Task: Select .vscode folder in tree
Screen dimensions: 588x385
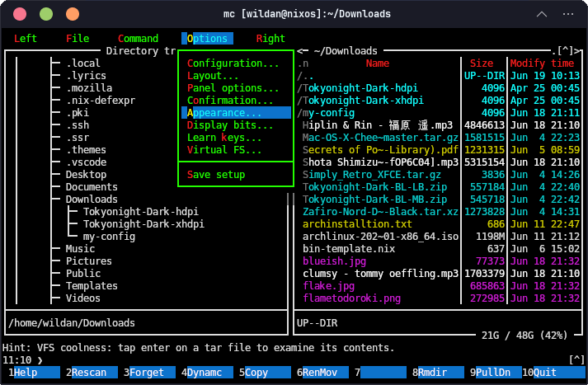Action: point(87,162)
